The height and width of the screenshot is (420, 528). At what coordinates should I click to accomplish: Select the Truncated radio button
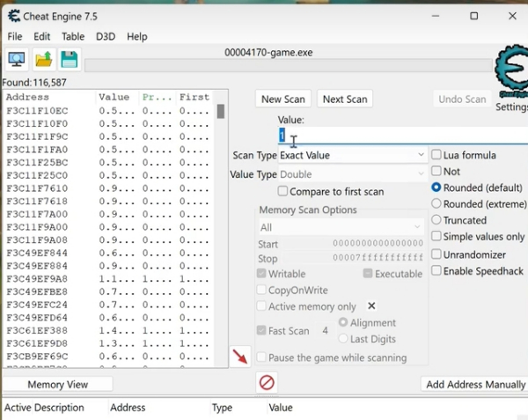click(436, 219)
